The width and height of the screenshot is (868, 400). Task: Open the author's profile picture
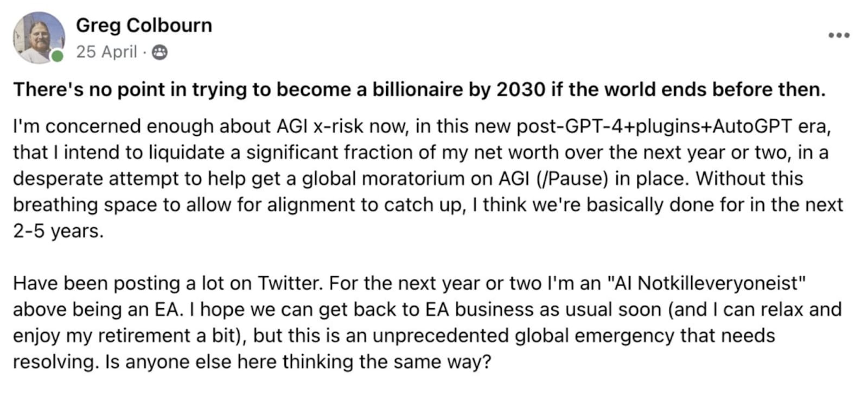click(38, 37)
